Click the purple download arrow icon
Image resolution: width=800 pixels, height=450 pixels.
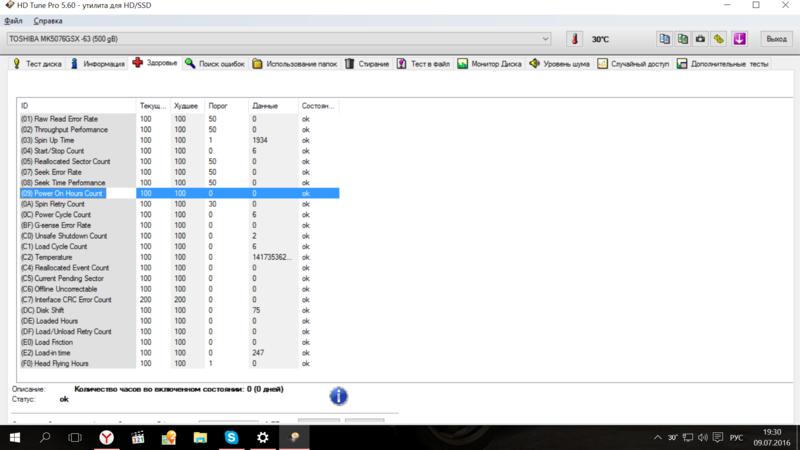tap(739, 39)
